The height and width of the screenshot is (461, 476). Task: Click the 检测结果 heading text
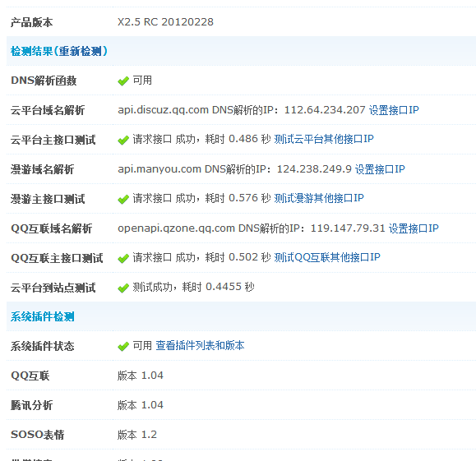click(x=32, y=51)
